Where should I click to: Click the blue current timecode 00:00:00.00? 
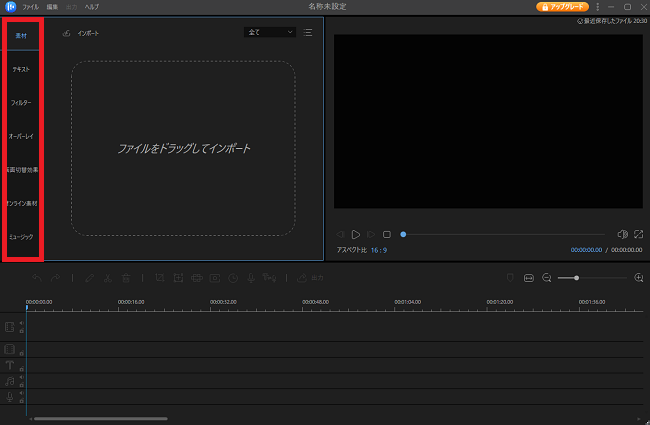586,250
